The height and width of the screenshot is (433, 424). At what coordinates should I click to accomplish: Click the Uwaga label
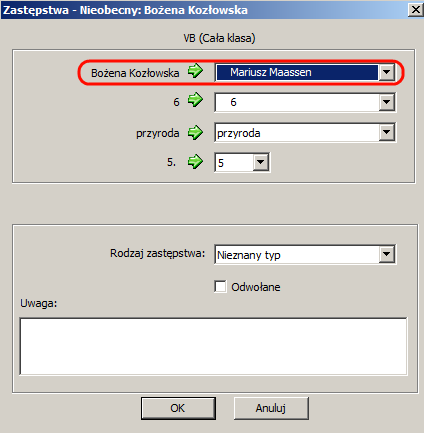[39, 303]
